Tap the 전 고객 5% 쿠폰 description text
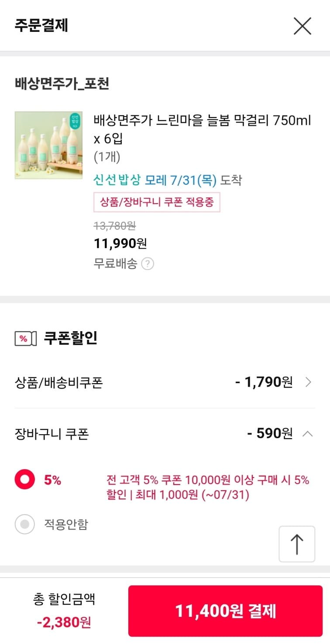 (207, 488)
